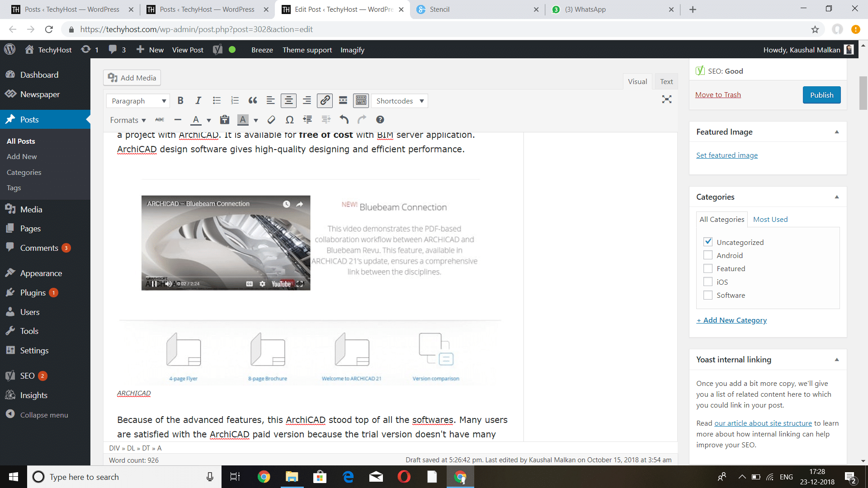868x488 pixels.
Task: Switch to the Text editor tab
Action: (666, 81)
